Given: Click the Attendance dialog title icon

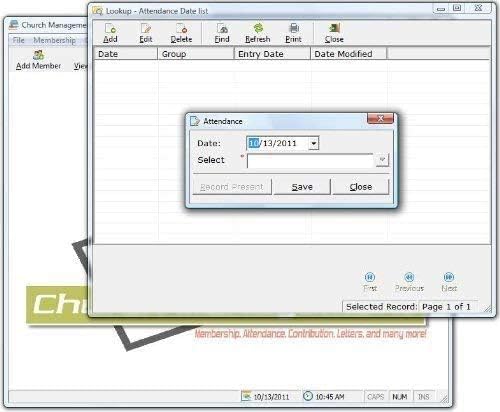Looking at the screenshot, I should pos(194,121).
